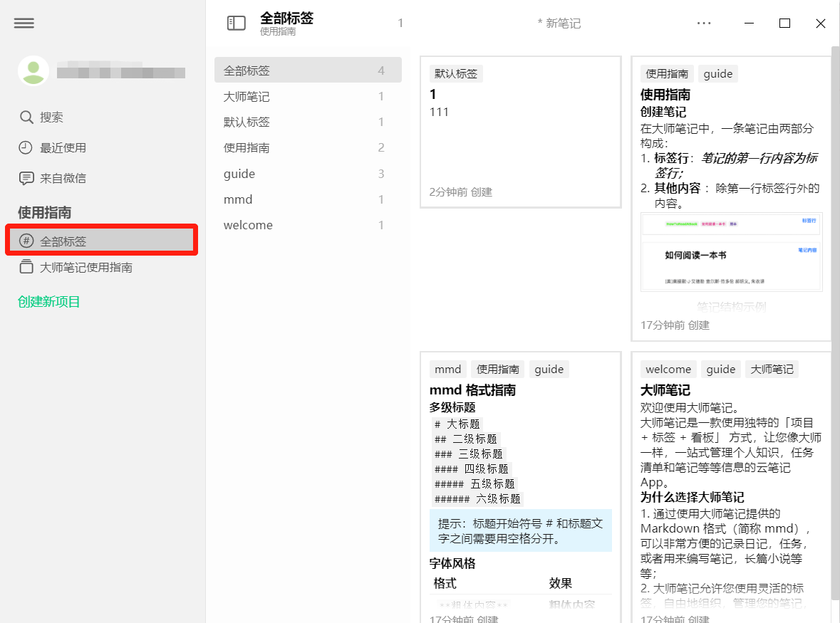Click the hash icon beside 全部标签
840x623 pixels.
click(x=26, y=241)
